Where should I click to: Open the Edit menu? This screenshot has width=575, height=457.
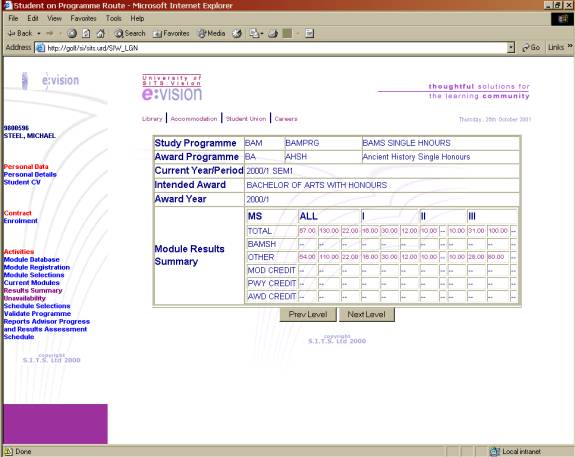pos(33,18)
